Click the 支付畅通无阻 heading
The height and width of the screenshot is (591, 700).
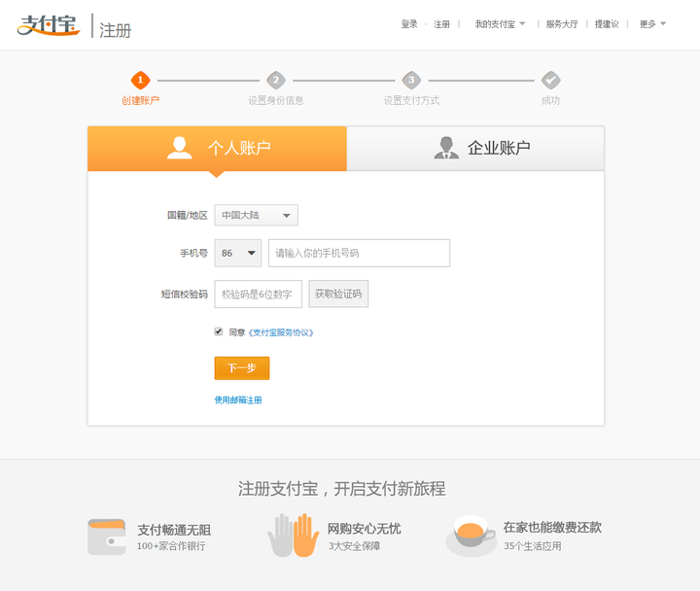click(174, 531)
